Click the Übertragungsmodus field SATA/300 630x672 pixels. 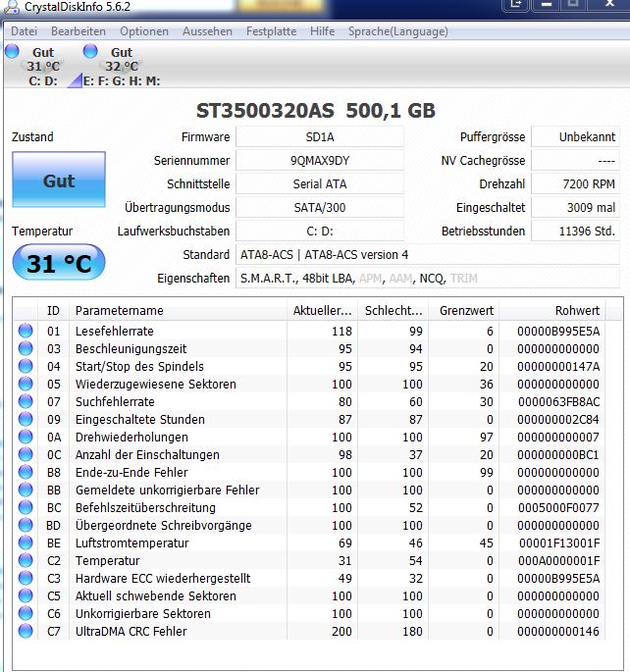point(320,207)
